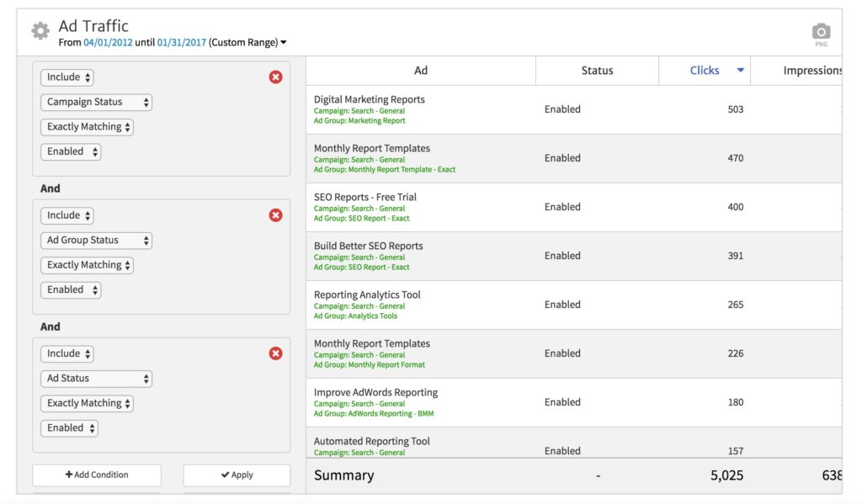The height and width of the screenshot is (504, 862).
Task: Change the first Exactly Matching operator
Action: (87, 127)
